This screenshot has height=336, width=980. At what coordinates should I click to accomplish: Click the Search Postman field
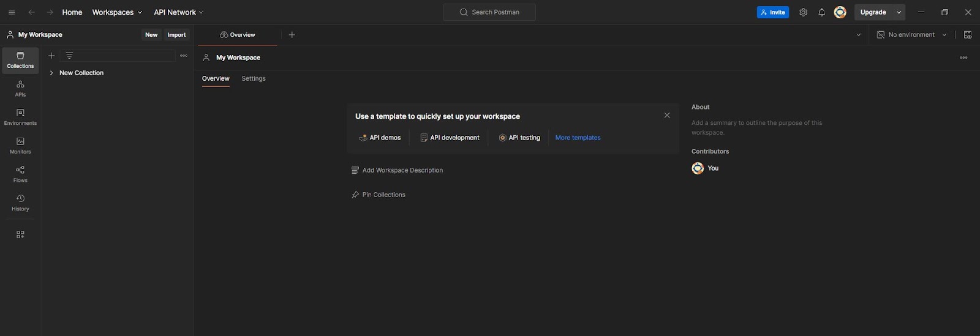[489, 12]
